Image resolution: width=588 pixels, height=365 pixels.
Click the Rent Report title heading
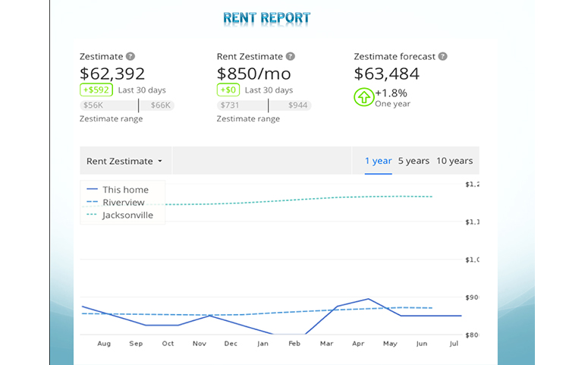click(267, 18)
